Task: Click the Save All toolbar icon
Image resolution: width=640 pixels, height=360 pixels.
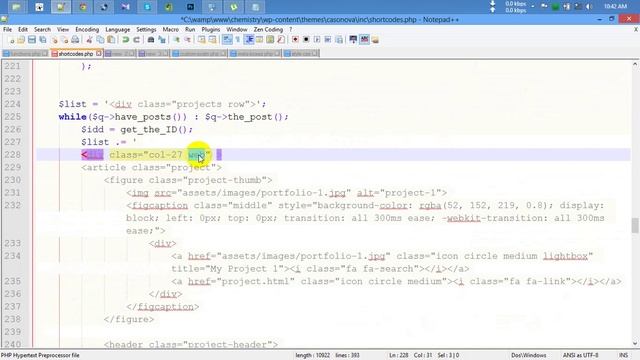Action: 42,40
